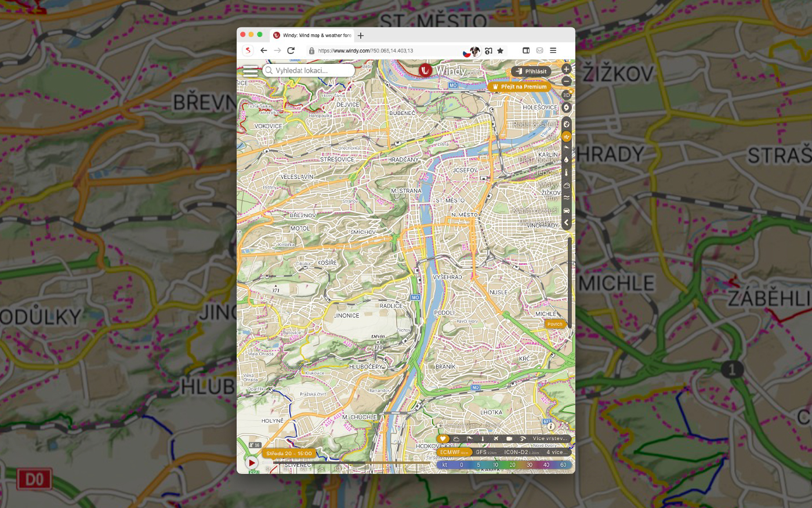Collapse the layer menu chevron
This screenshot has width=812, height=508.
coord(567,222)
